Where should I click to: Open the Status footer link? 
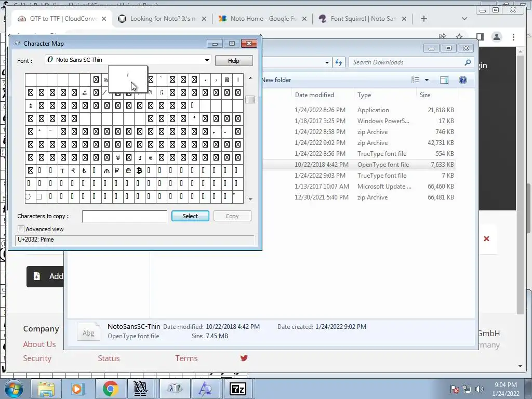tap(109, 358)
